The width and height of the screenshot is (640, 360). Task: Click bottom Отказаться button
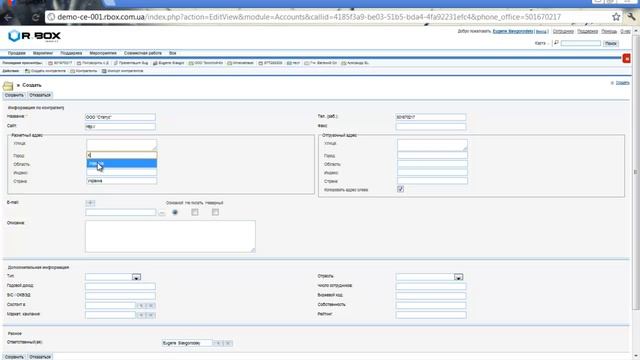point(40,357)
